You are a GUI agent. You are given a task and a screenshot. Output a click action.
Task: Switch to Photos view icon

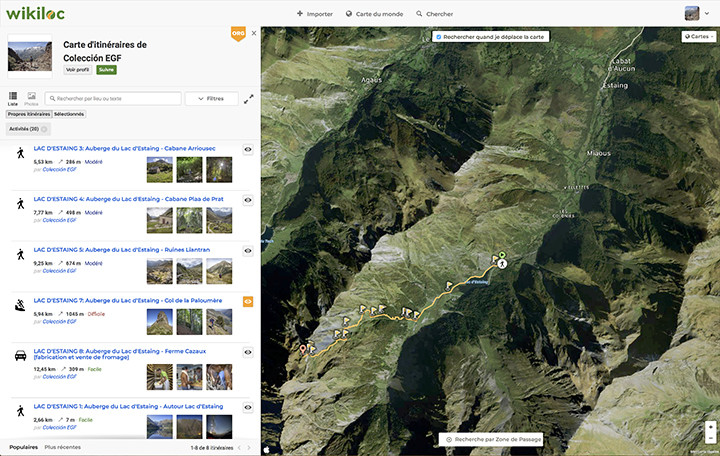pos(31,97)
